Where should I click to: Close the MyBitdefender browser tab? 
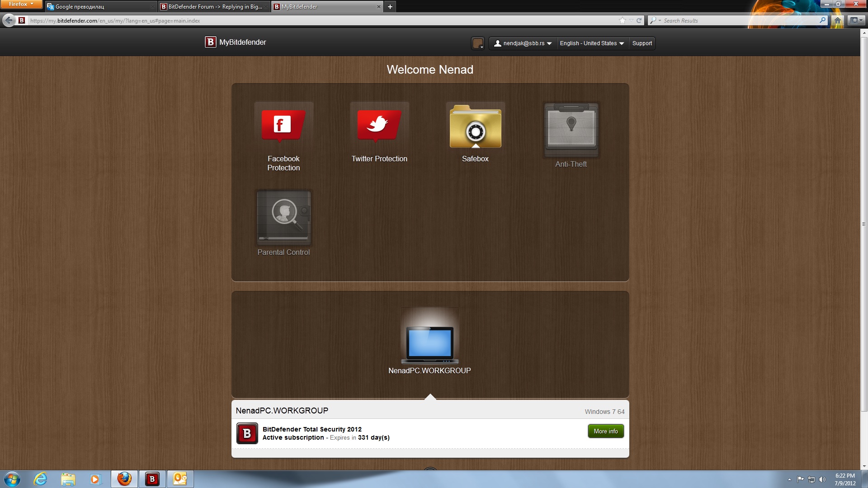(378, 7)
